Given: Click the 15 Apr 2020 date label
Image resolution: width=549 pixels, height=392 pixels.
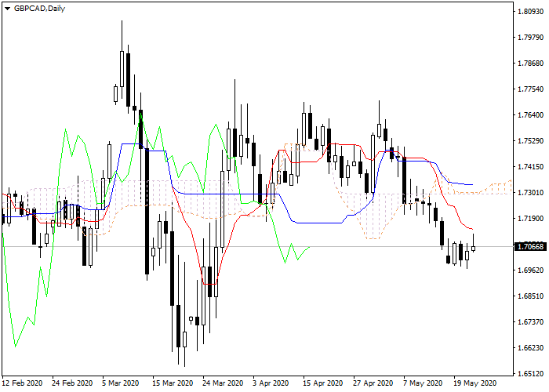Looking at the screenshot, I should tap(323, 383).
